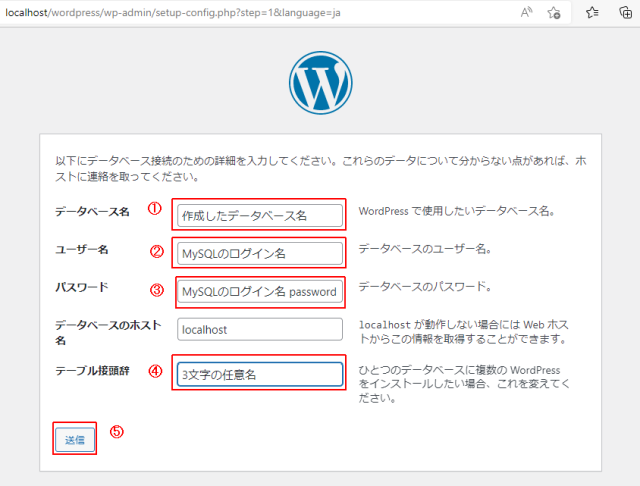Viewport: 640px width, 486px height.
Task: Add this page to favorites star icon
Action: tap(554, 13)
